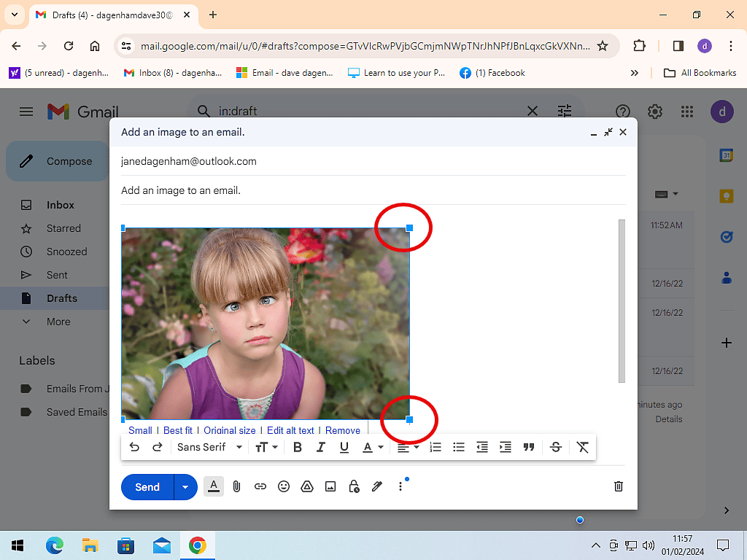Open the text size dropdown
The image size is (747, 560).
266,447
